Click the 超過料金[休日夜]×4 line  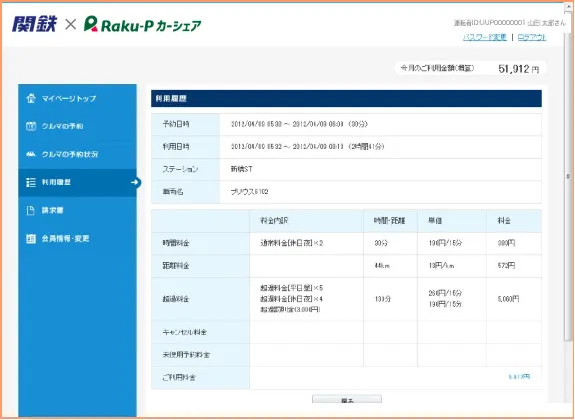[x=292, y=299]
